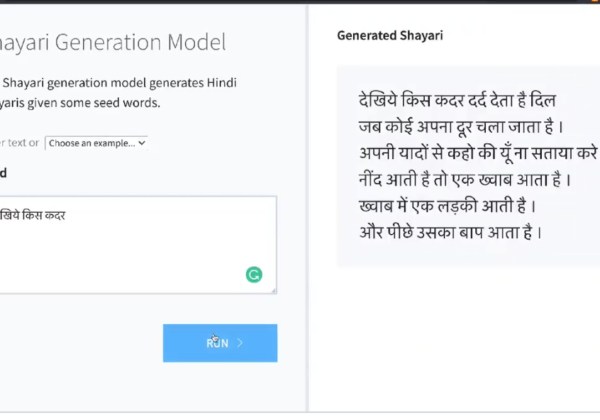Select last output line 'और पीछे उसका बाप आता है'
Image resolution: width=600 pixels, height=420 pixels.
[x=450, y=232]
